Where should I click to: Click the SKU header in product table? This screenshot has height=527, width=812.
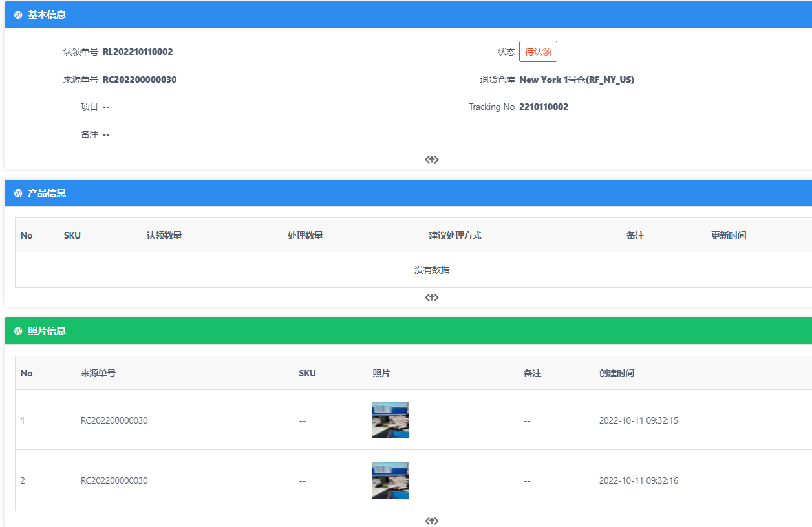(x=72, y=235)
